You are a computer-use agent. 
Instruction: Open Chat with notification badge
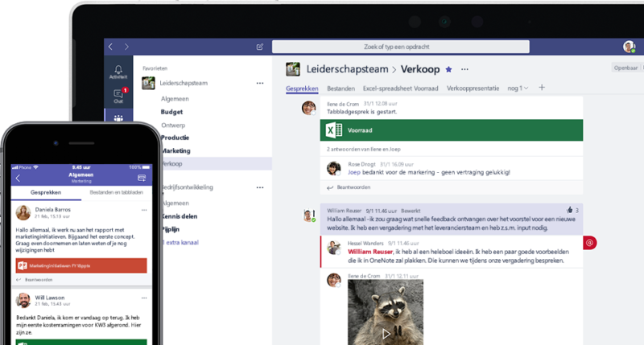click(x=118, y=96)
